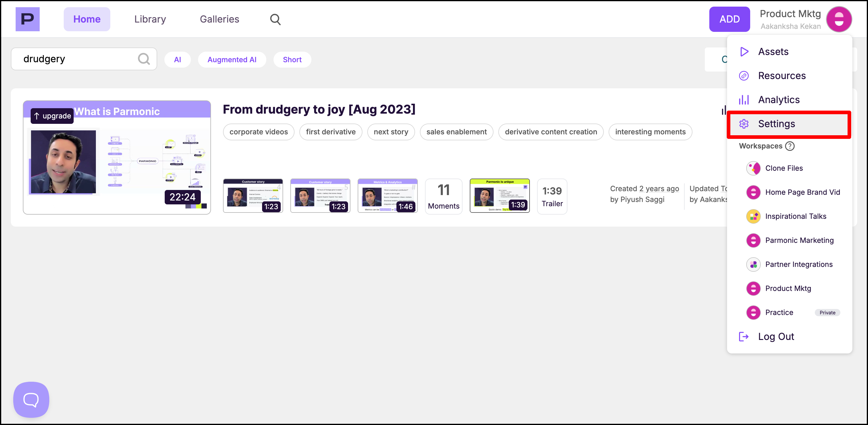Go to the Library tab
The height and width of the screenshot is (425, 868).
tap(150, 19)
